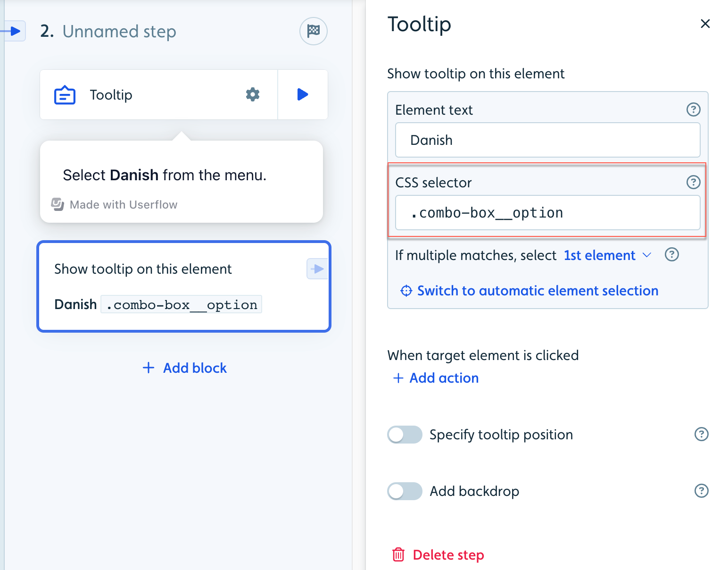
Task: Preview tooltip with the blue play button
Action: click(303, 94)
